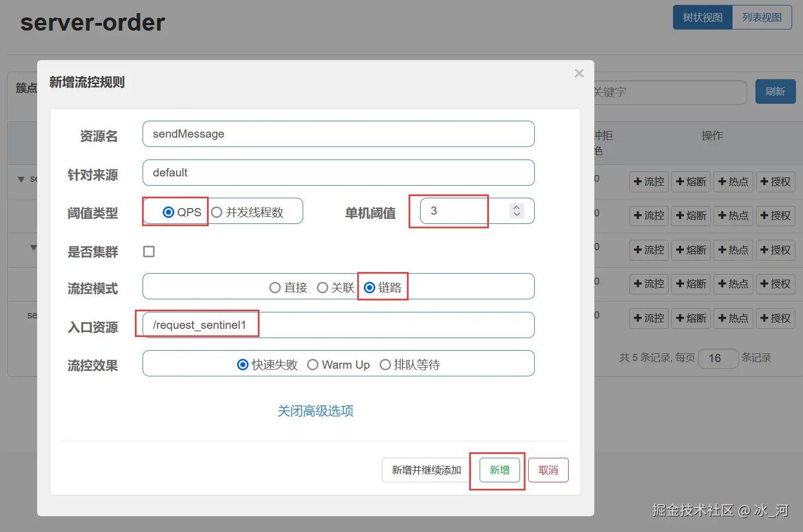Click +授权 in the second table row
This screenshot has width=803, height=532.
click(775, 216)
